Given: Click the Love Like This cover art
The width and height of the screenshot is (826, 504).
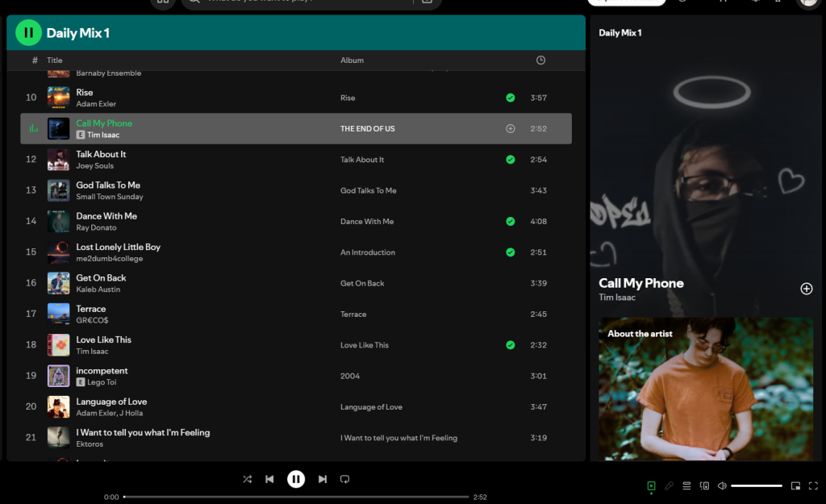Looking at the screenshot, I should click(x=58, y=345).
